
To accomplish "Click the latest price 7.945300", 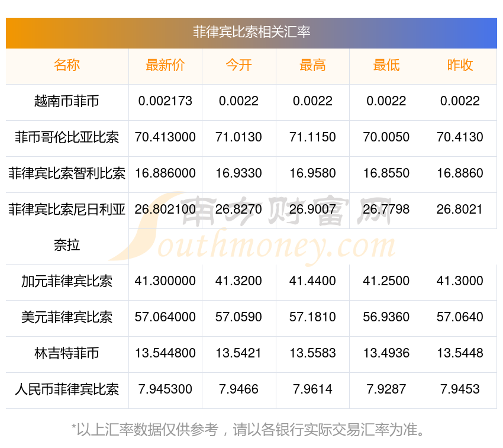I will click(x=165, y=389).
